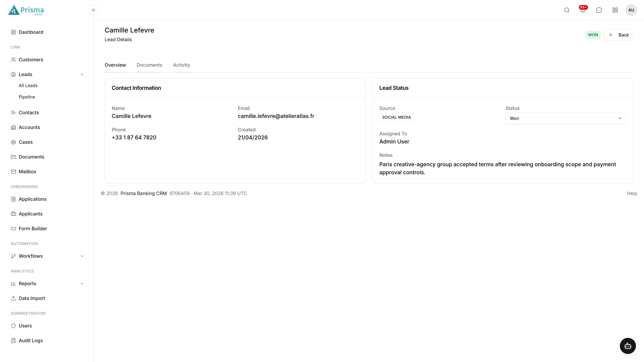Click the Customers people icon
The width and height of the screenshot is (644, 362).
click(13, 60)
